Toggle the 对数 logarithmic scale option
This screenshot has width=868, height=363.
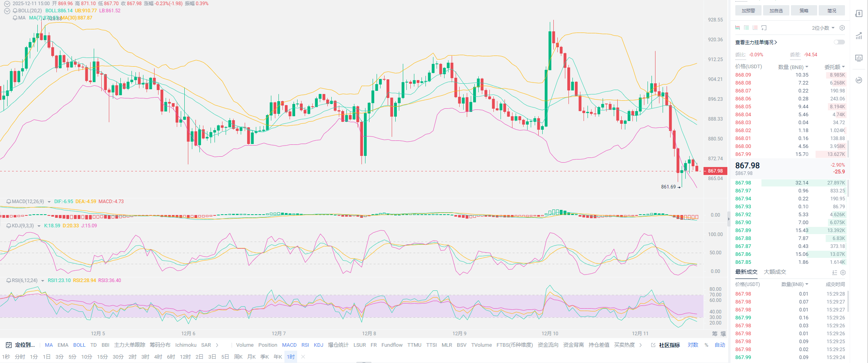693,345
